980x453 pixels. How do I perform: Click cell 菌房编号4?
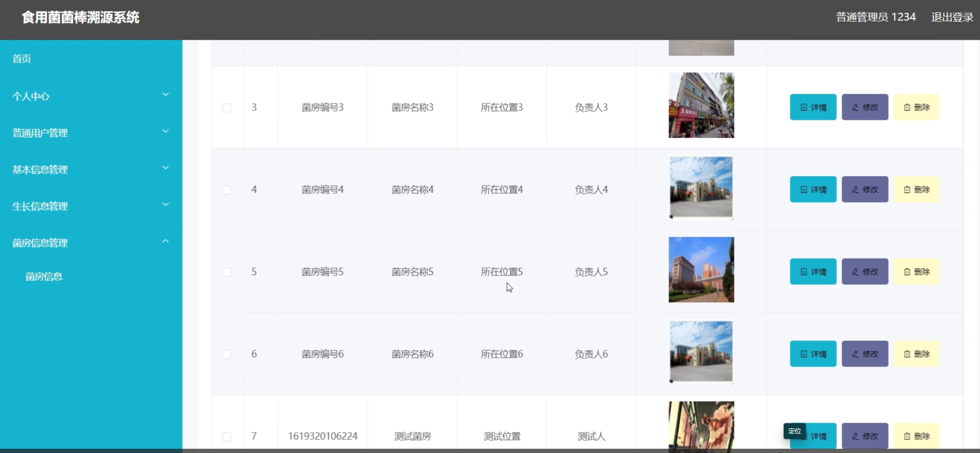322,190
